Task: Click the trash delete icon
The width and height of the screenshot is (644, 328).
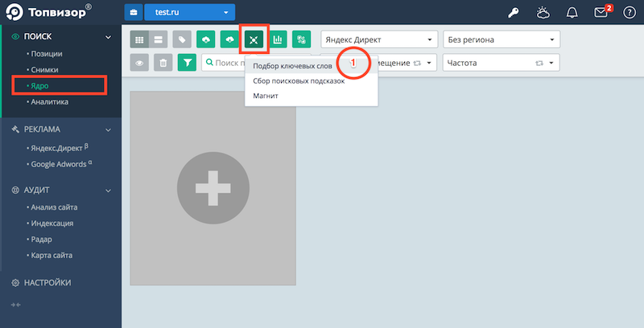Action: [x=163, y=63]
